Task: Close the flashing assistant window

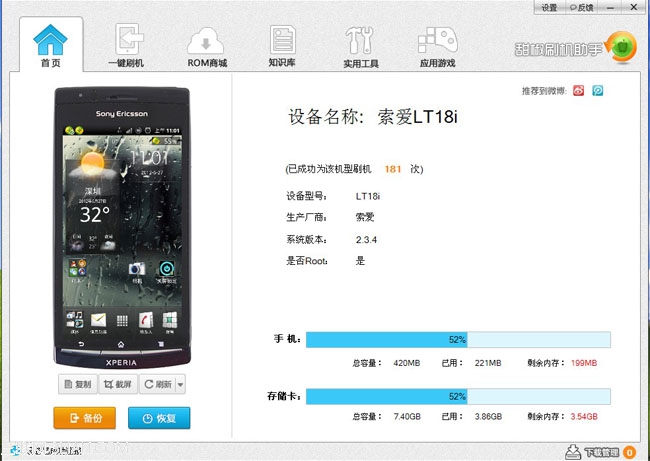Action: pyautogui.click(x=634, y=7)
